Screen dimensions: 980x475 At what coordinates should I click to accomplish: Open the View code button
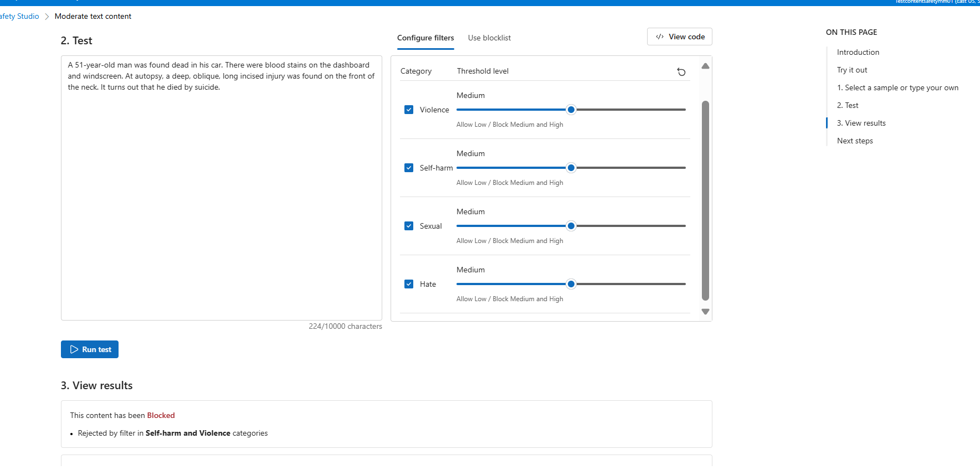680,37
